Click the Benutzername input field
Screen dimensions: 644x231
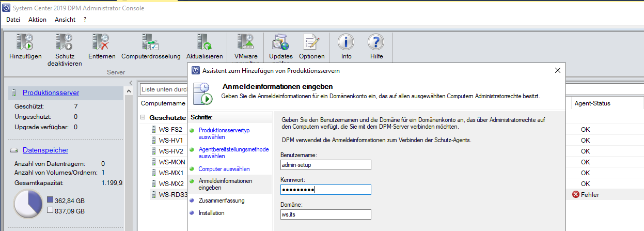(x=325, y=164)
